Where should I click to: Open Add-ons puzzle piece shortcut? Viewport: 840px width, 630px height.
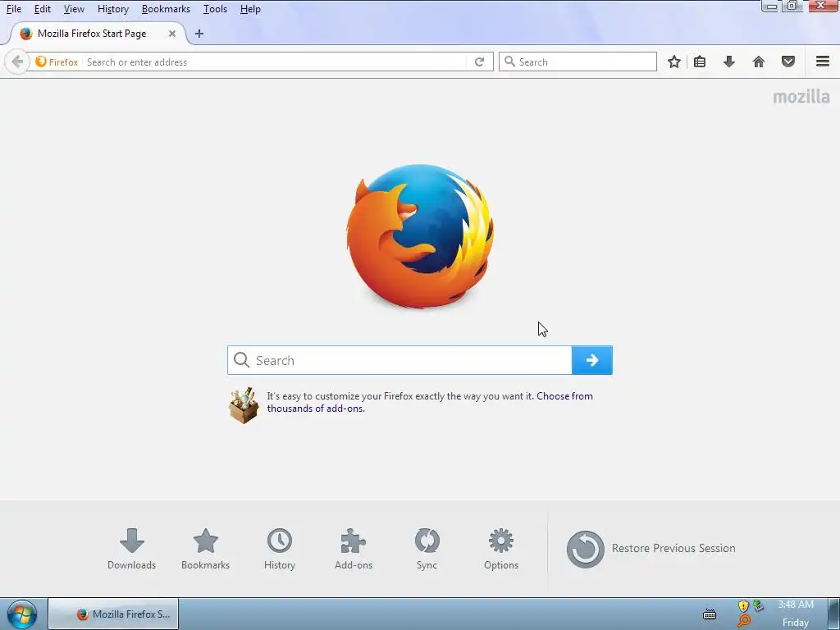coord(353,549)
